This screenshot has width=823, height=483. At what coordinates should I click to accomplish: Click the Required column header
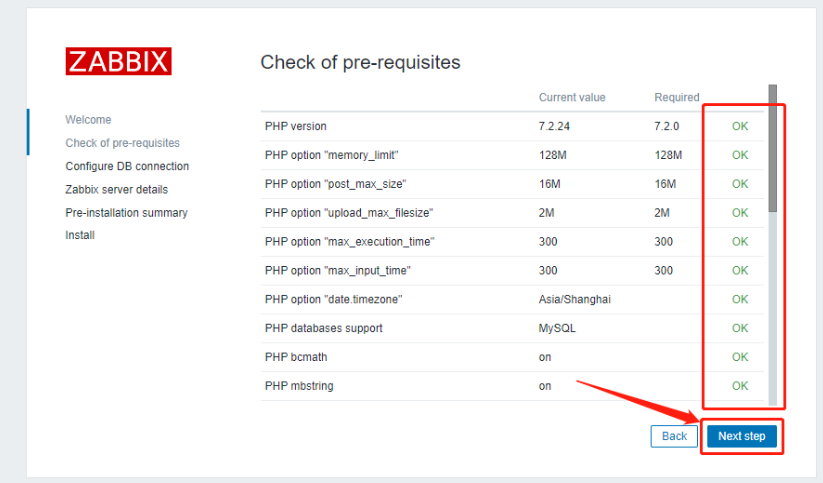(x=676, y=97)
